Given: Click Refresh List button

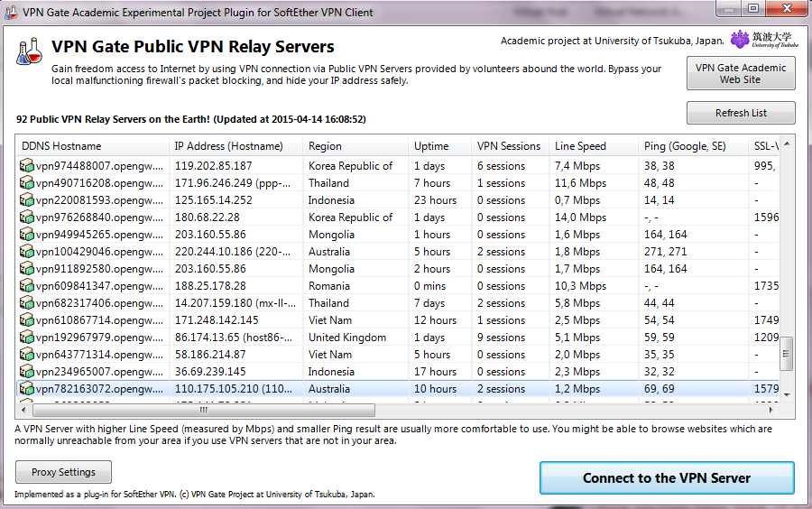Looking at the screenshot, I should point(741,113).
